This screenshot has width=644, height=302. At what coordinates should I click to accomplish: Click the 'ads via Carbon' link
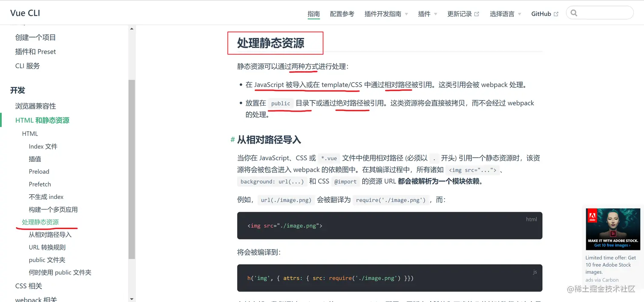602,280
